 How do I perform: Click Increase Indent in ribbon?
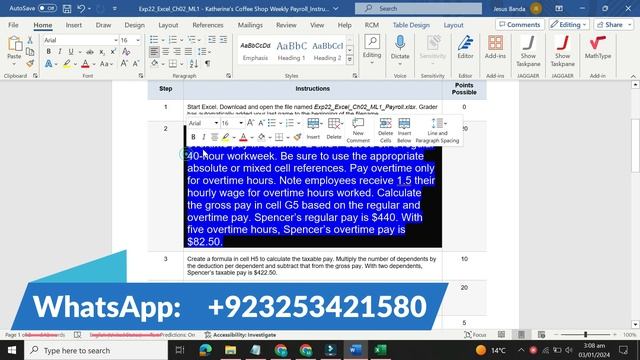(223, 40)
